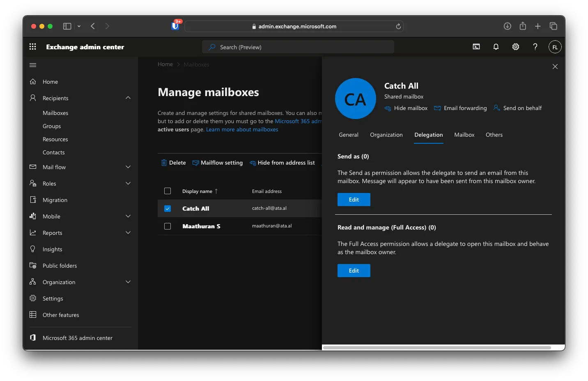The image size is (588, 381).
Task: Open the app launcher waffle icon
Action: 33,47
